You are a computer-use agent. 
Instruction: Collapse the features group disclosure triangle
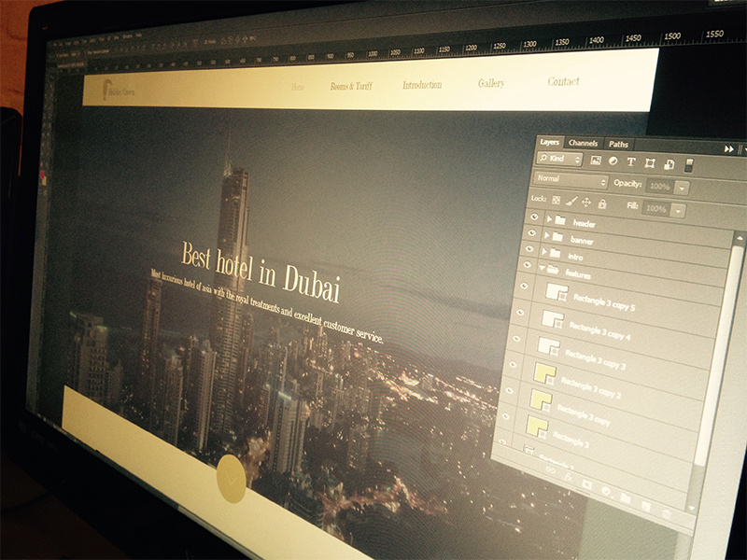[543, 269]
